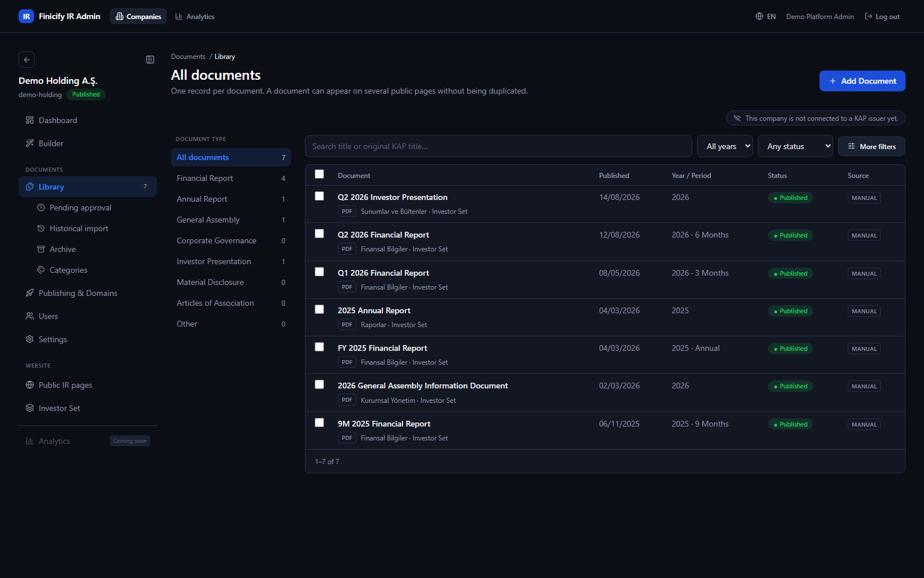This screenshot has height=578, width=924.
Task: Check the 9M 2025 Financial Report row
Action: 319,423
